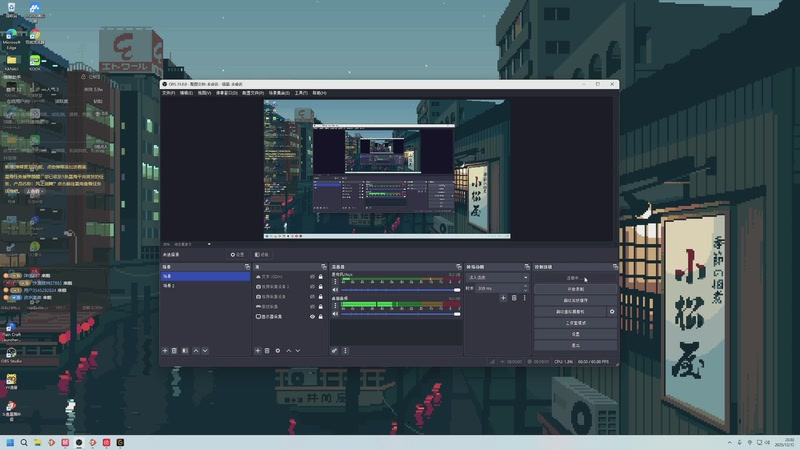This screenshot has height=450, width=800.
Task: Open advanced audio properties gears in mixer
Action: [335, 351]
